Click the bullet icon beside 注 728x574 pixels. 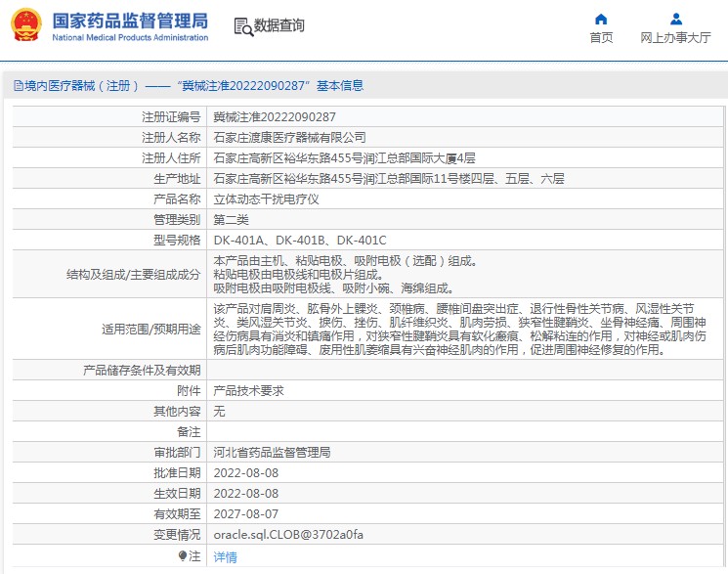182,555
